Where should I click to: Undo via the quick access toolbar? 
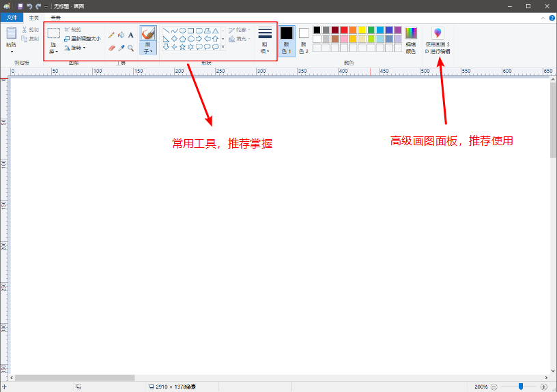(29, 6)
